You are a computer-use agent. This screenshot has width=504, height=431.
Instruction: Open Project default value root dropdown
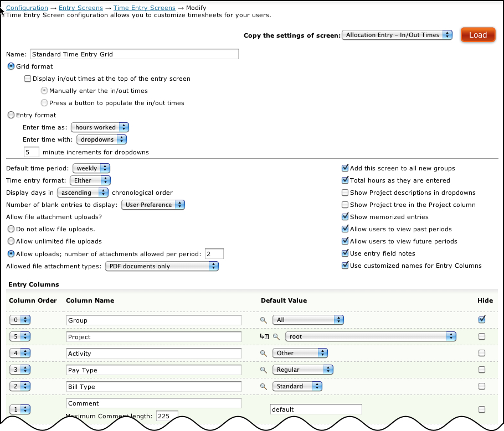[371, 336]
